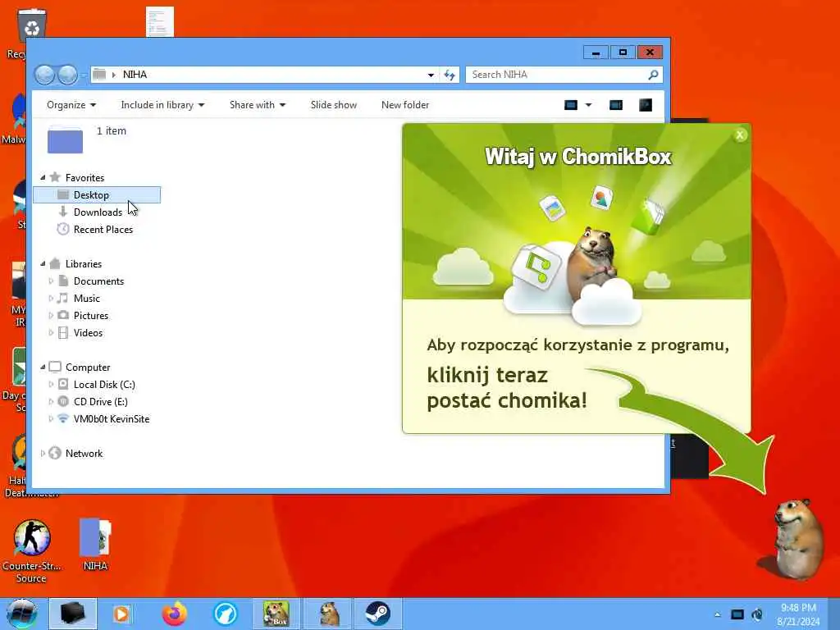This screenshot has height=630, width=840.
Task: Select the Pictures library
Action: pyautogui.click(x=91, y=316)
